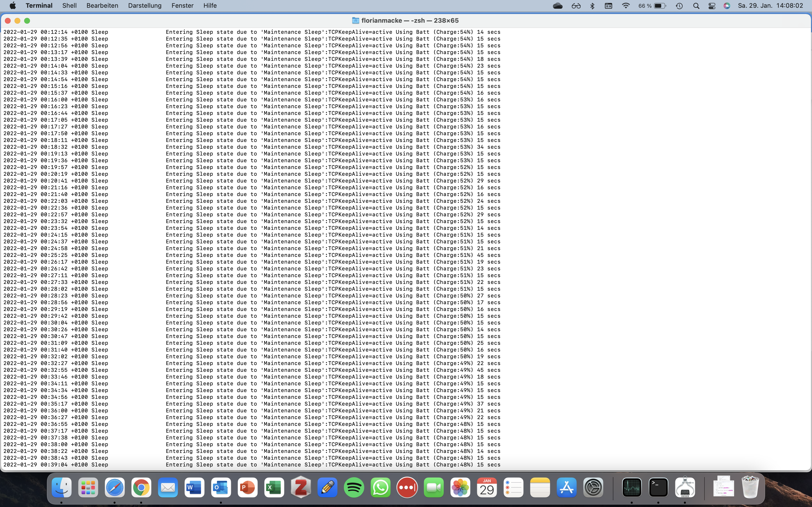The width and height of the screenshot is (812, 507).
Task: Open Activity Monitor in the Dock
Action: [x=631, y=487]
